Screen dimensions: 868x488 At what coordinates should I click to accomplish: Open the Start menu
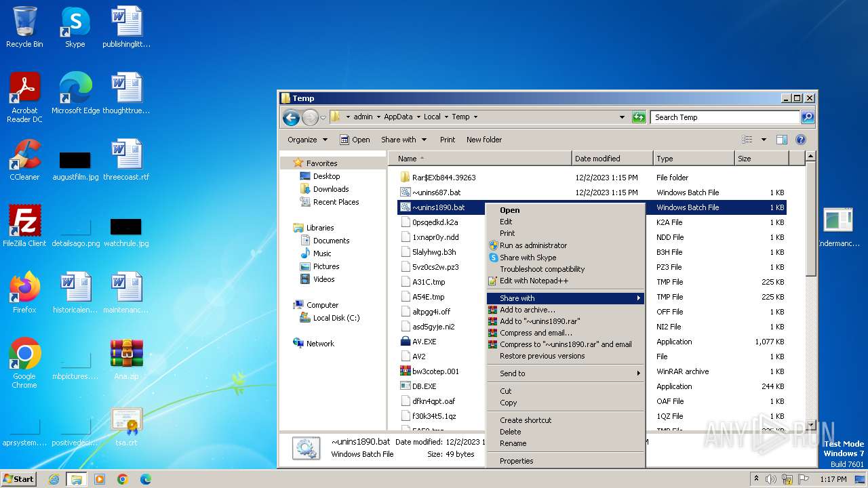tap(19, 479)
